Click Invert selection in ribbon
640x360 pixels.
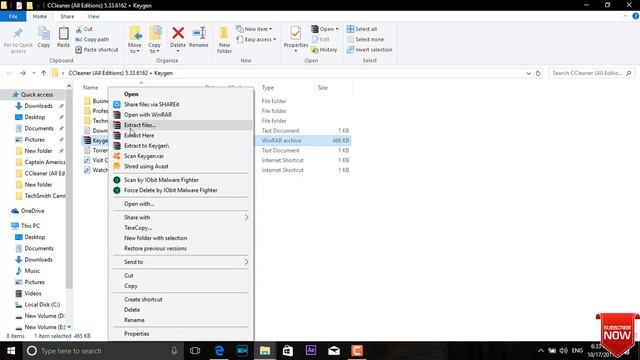369,50
